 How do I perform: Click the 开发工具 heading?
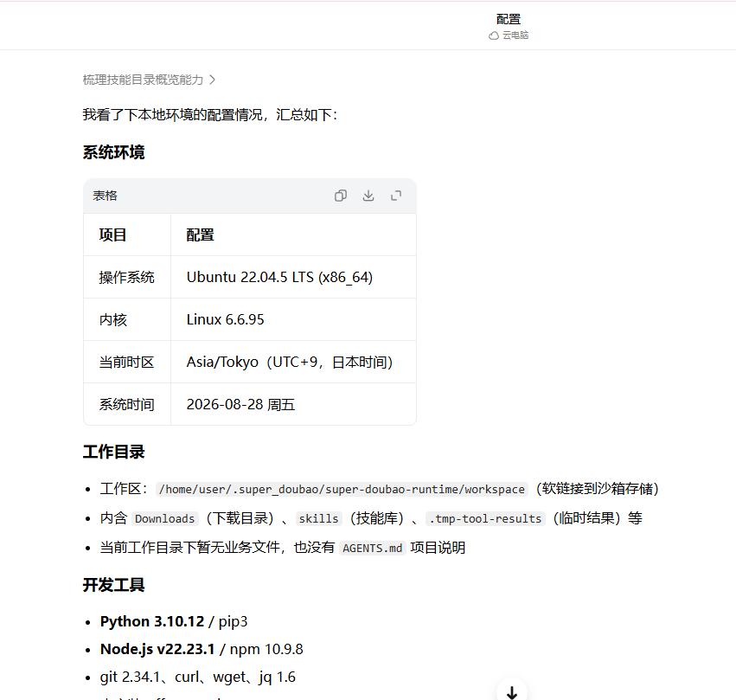coord(113,585)
